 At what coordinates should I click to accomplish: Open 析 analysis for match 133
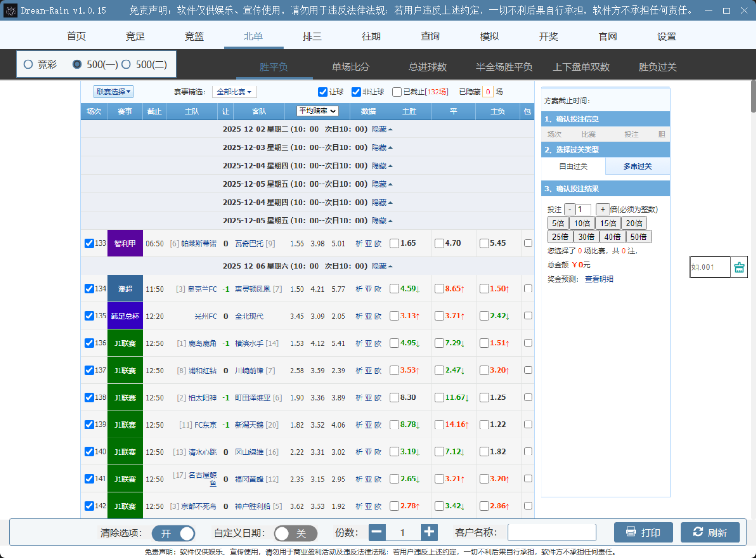(359, 244)
